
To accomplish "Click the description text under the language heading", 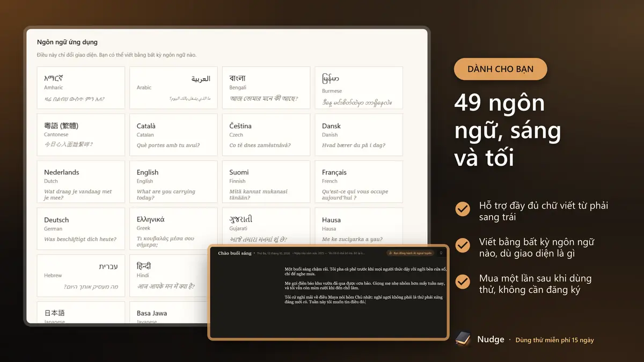I will (116, 55).
